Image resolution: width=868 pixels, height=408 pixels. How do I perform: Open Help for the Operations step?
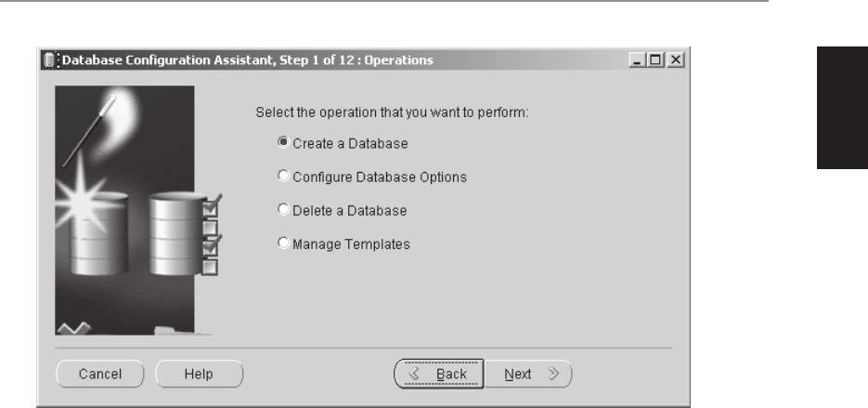(200, 375)
